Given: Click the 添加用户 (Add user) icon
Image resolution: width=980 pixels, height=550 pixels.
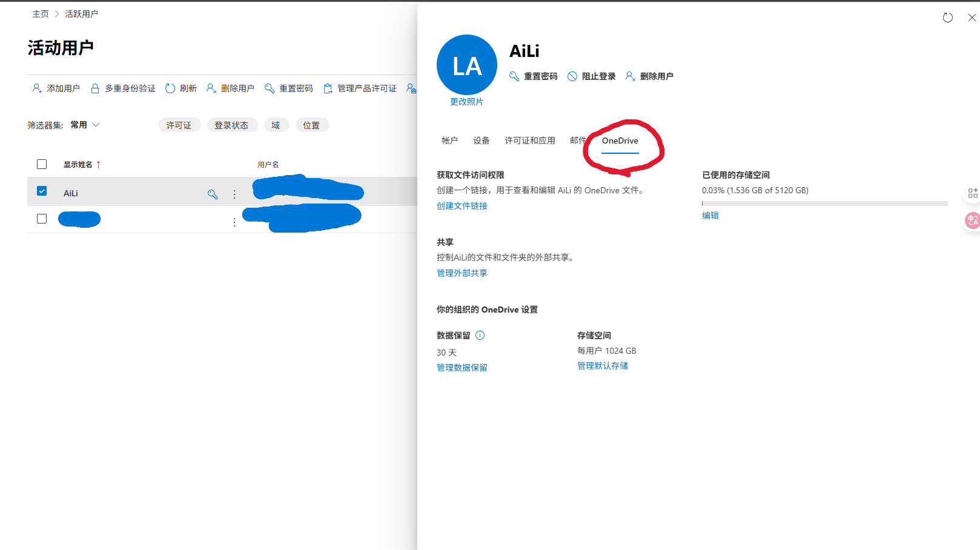Looking at the screenshot, I should pyautogui.click(x=36, y=88).
